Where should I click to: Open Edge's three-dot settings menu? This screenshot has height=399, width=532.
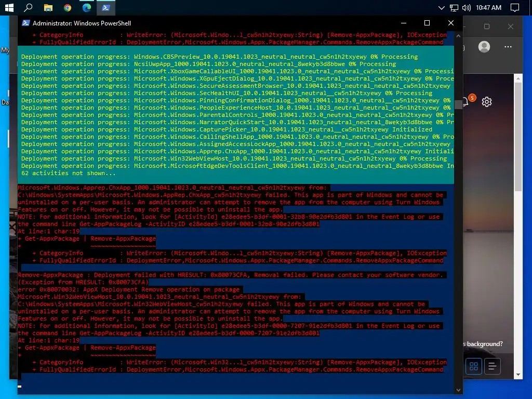pyautogui.click(x=508, y=47)
